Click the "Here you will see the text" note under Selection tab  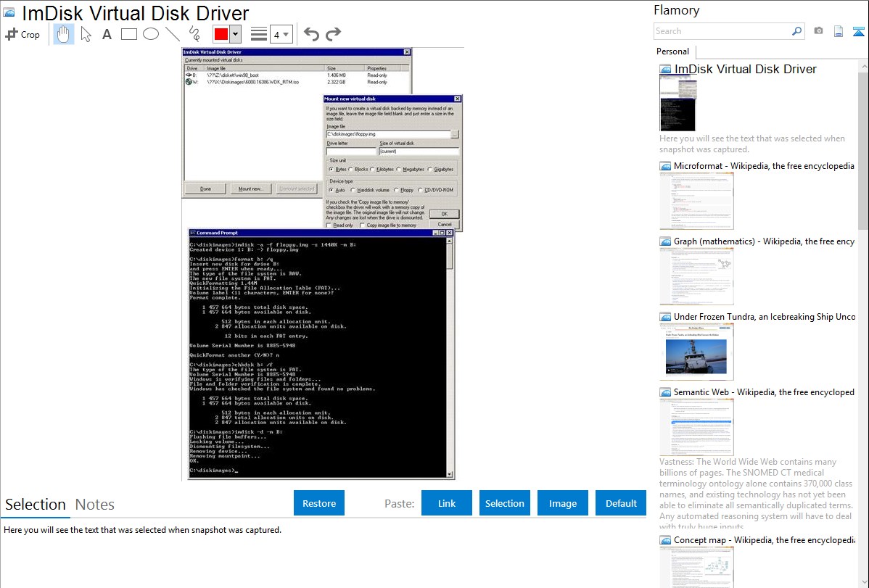(142, 530)
